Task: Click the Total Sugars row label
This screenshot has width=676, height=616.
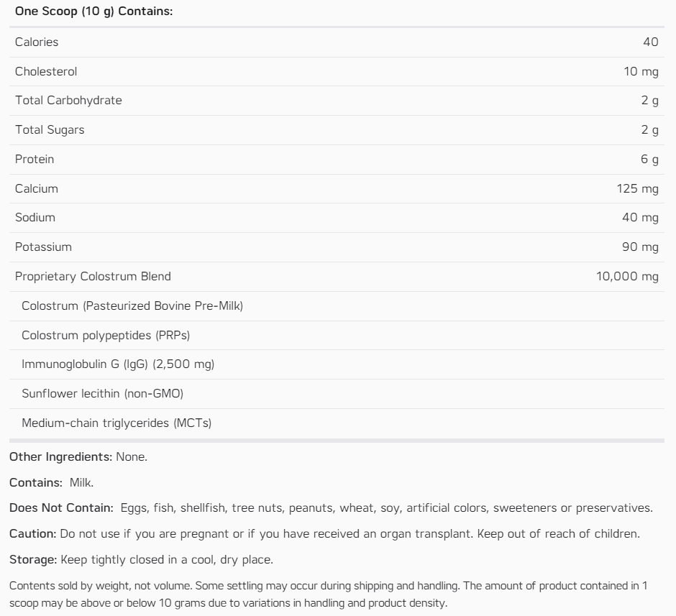Action: [50, 129]
